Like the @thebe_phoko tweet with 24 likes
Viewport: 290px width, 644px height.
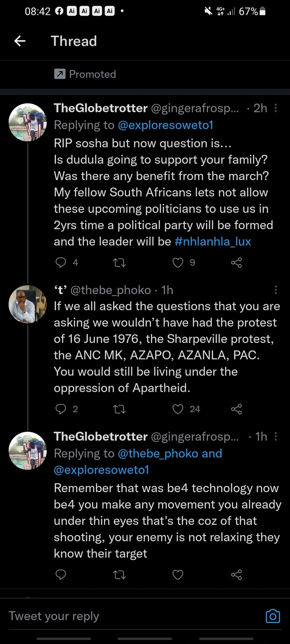pyautogui.click(x=178, y=409)
